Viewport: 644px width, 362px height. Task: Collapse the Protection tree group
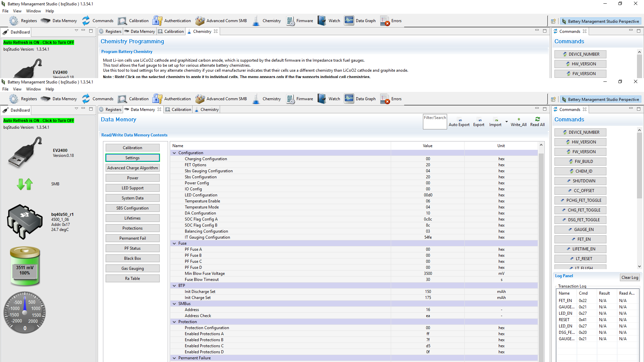[174, 322]
